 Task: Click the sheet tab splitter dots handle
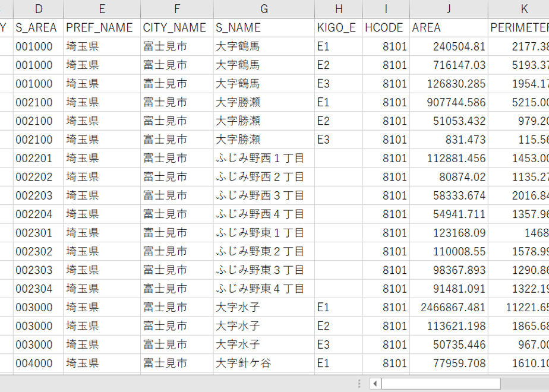click(x=359, y=384)
